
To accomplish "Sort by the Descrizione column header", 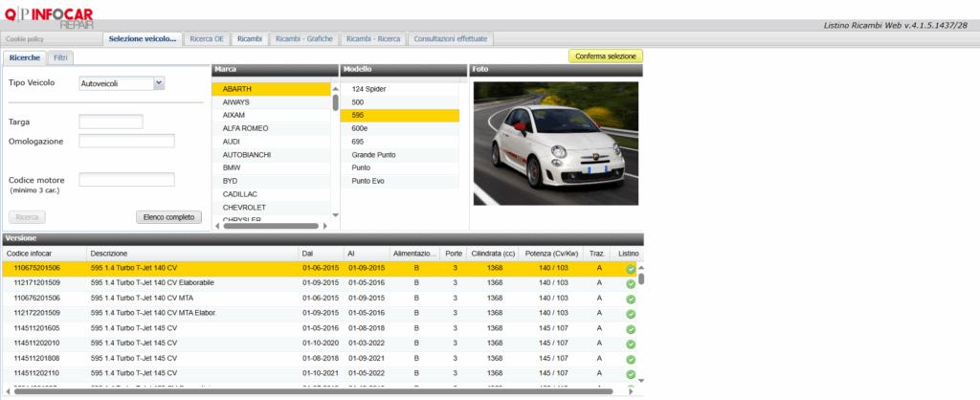I will tap(192, 254).
